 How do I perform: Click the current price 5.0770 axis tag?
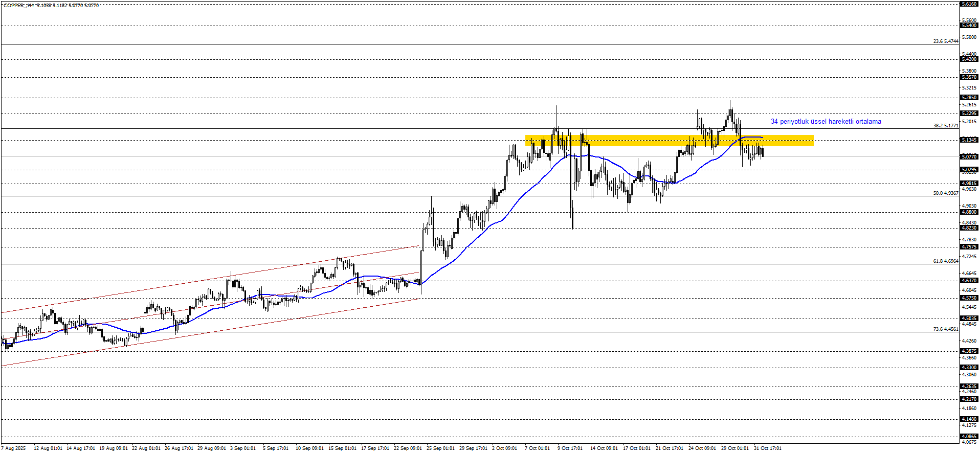969,157
